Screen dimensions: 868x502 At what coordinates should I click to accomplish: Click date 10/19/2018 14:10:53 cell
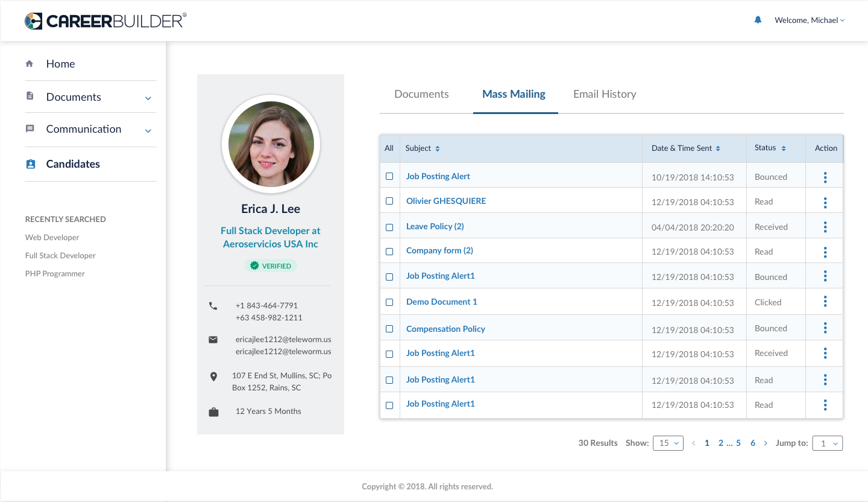tap(693, 177)
